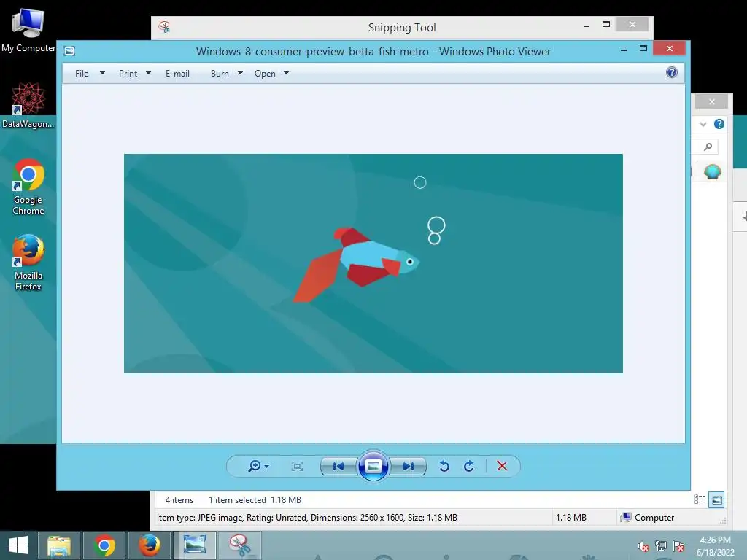The image size is (747, 560).
Task: Open Action Center flag tray icon
Action: [678, 546]
